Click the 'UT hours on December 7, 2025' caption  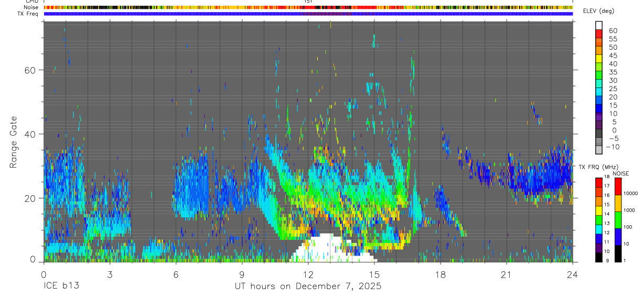point(308,287)
